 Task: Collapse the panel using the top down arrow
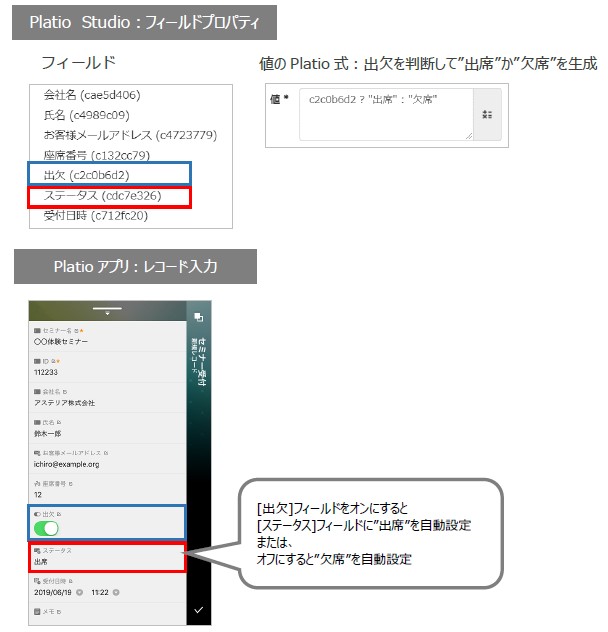(107, 312)
